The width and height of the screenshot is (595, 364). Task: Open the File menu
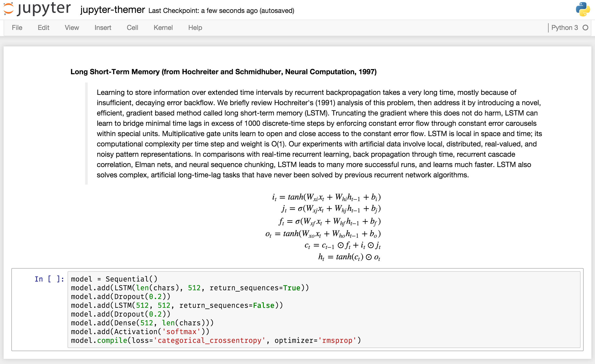(x=17, y=28)
